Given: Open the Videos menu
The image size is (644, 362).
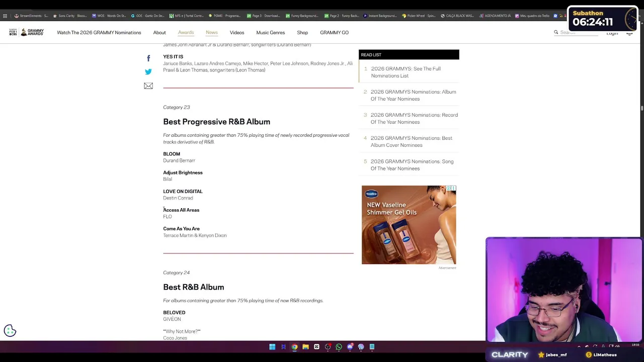Looking at the screenshot, I should tap(237, 32).
